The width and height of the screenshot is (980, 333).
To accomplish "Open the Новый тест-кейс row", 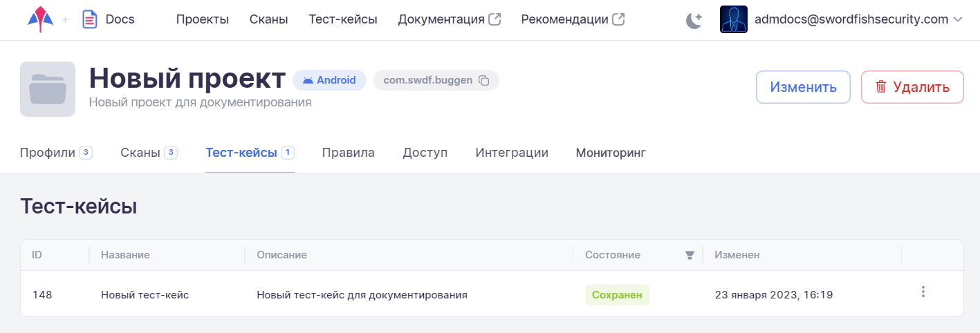I will 145,295.
